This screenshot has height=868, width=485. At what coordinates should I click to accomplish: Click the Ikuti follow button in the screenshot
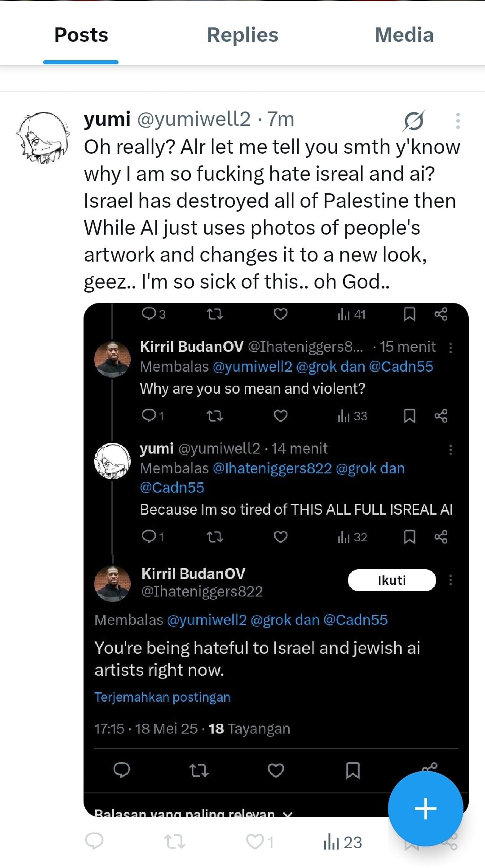click(392, 580)
